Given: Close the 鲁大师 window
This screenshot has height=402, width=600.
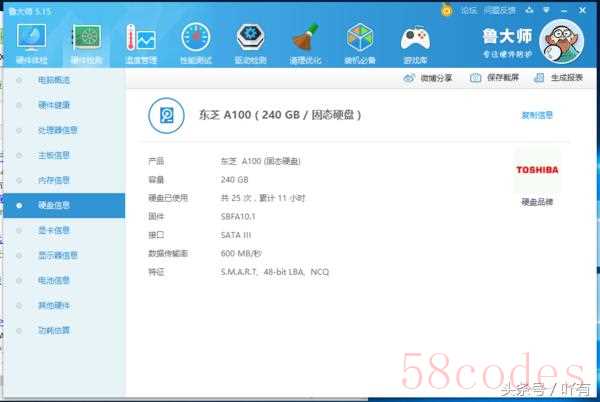Looking at the screenshot, I should tap(582, 10).
